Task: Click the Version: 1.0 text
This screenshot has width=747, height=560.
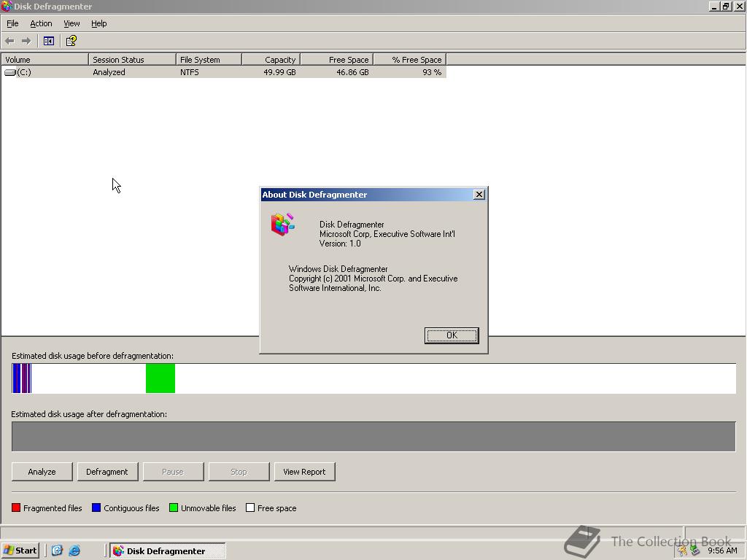Action: point(340,244)
